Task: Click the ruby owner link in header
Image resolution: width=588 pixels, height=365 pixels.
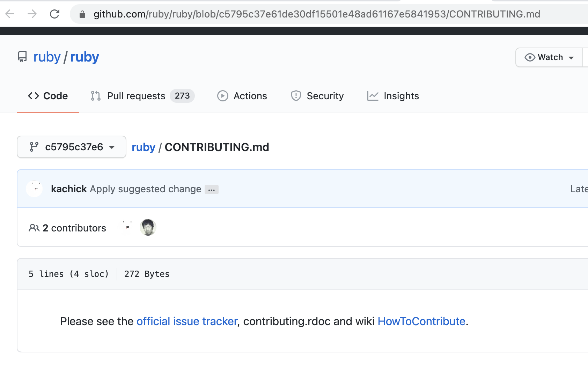Action: tap(47, 57)
